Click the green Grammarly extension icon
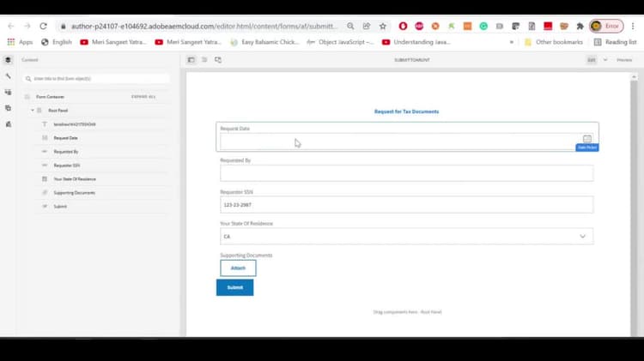 (x=483, y=26)
